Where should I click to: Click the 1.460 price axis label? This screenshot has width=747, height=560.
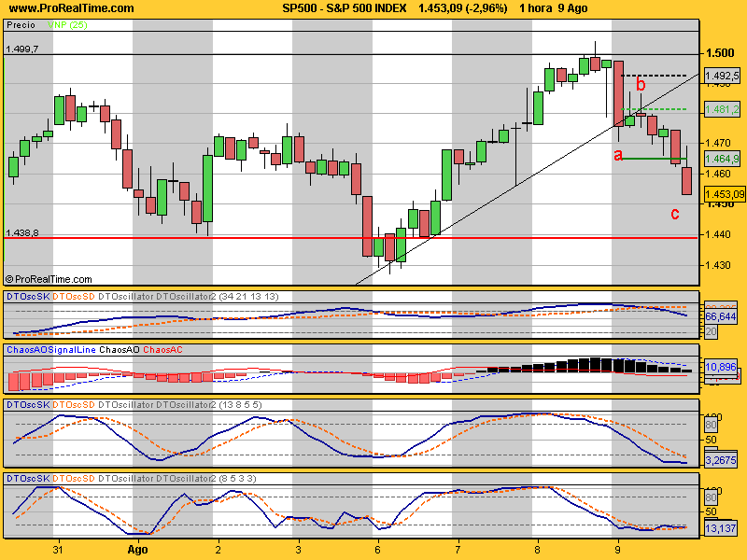pyautogui.click(x=718, y=174)
